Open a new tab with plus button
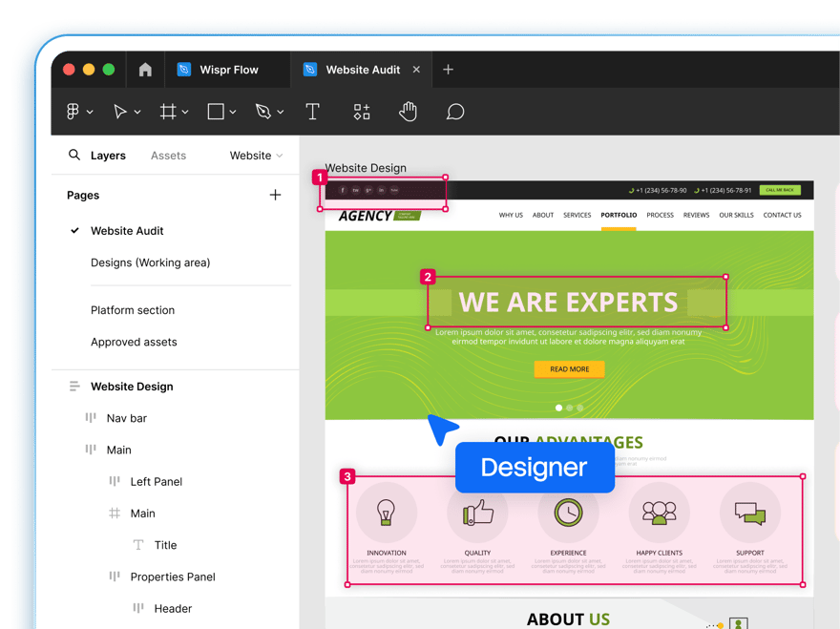The width and height of the screenshot is (840, 629). coord(448,70)
